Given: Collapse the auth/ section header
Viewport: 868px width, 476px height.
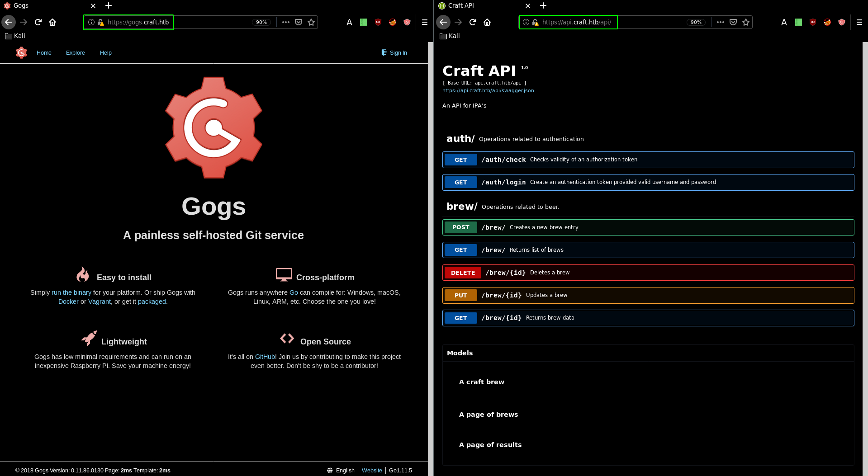Looking at the screenshot, I should coord(648,139).
